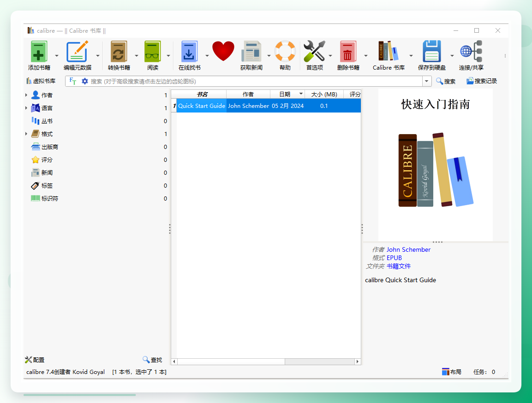The height and width of the screenshot is (403, 532).
Task: Open 首选项 preferences icon
Action: coord(314,51)
